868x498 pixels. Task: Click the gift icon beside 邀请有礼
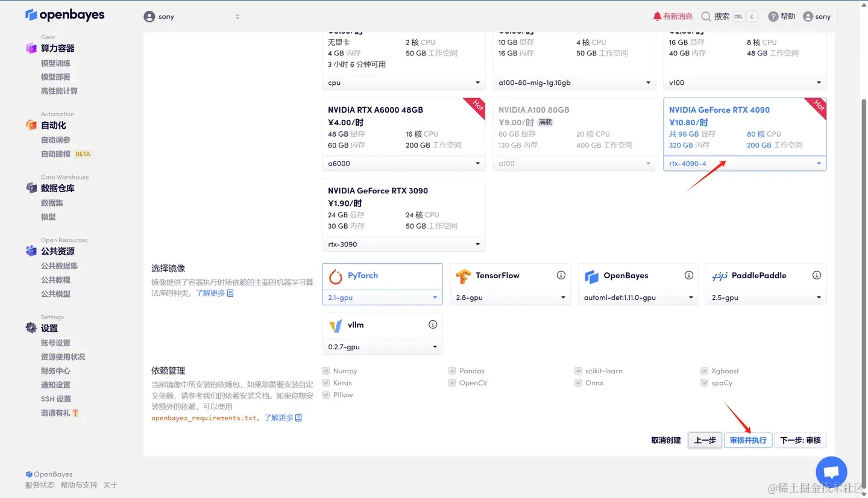tap(76, 413)
